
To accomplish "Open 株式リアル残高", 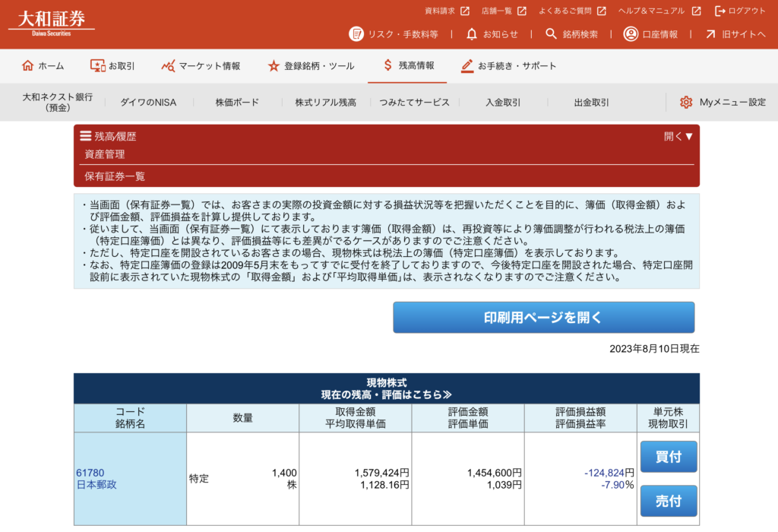I will [x=325, y=103].
